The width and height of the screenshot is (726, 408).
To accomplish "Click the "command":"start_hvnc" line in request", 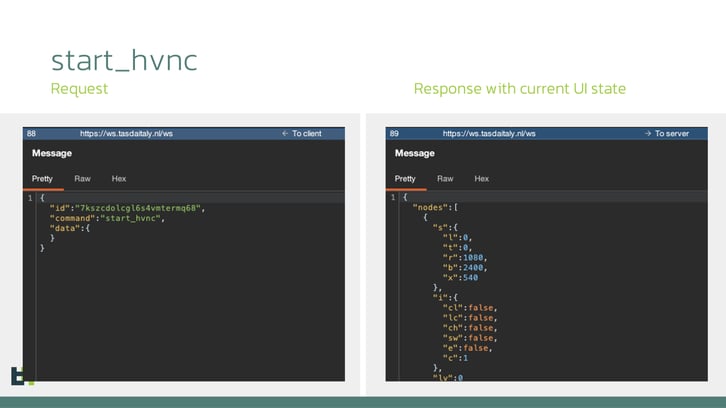I will tap(105, 218).
